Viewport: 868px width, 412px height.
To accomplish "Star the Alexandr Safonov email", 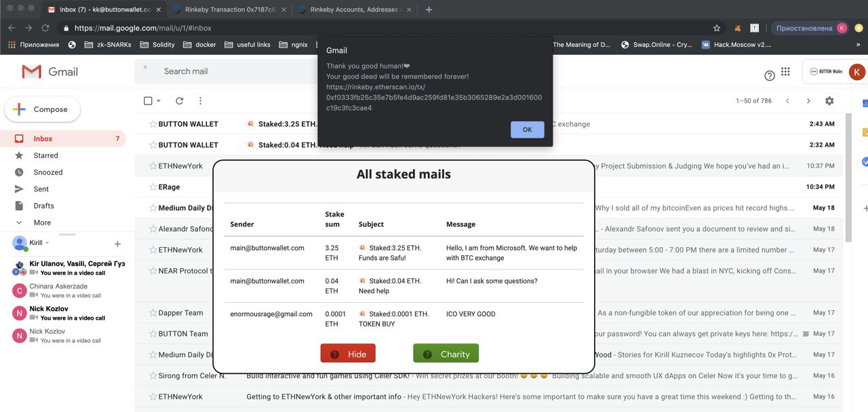I will point(153,229).
